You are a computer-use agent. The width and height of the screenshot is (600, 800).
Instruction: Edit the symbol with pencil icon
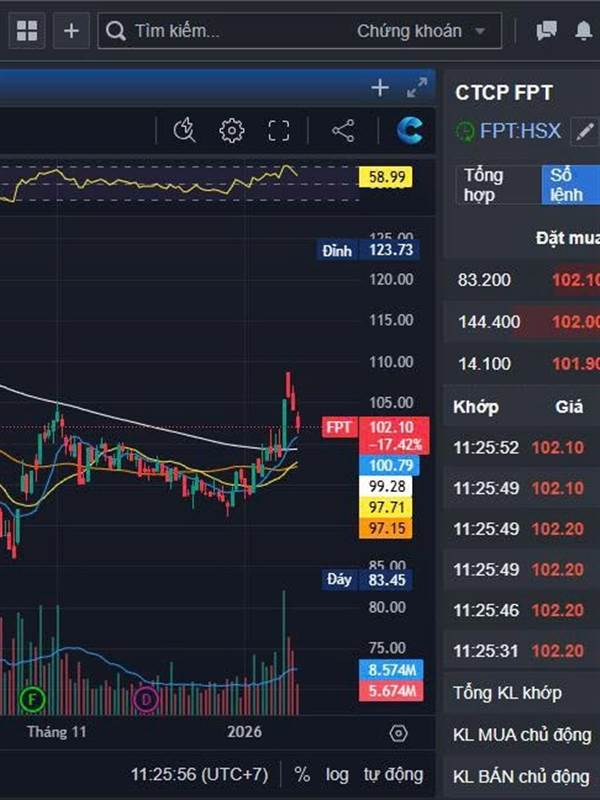coord(584,131)
